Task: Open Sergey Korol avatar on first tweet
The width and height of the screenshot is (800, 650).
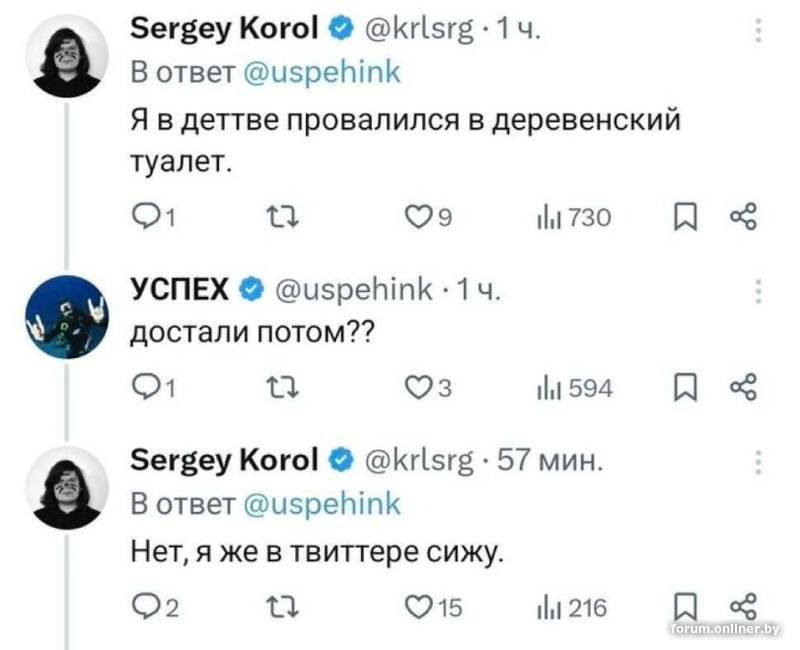Action: point(64,55)
